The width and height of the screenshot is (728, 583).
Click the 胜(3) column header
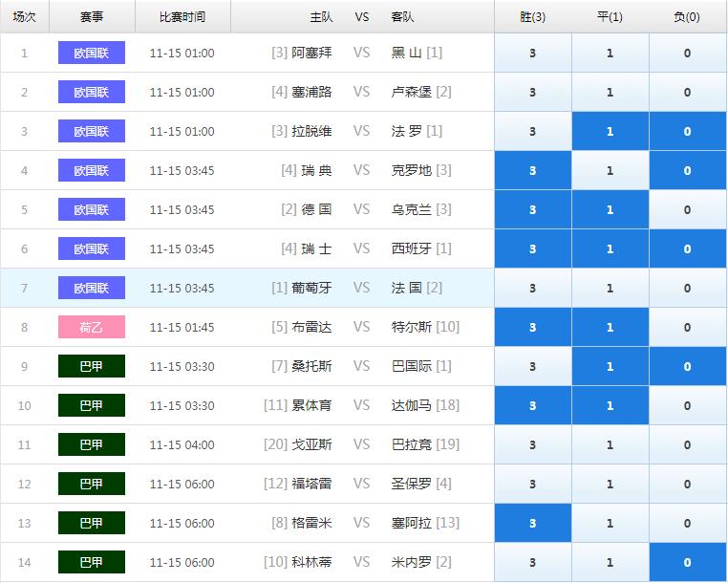click(532, 16)
